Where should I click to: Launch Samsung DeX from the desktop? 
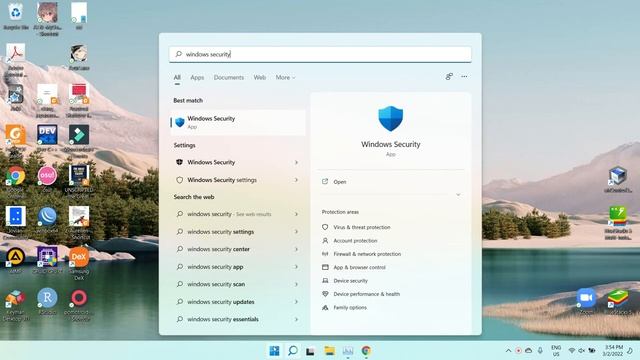pyautogui.click(x=79, y=262)
